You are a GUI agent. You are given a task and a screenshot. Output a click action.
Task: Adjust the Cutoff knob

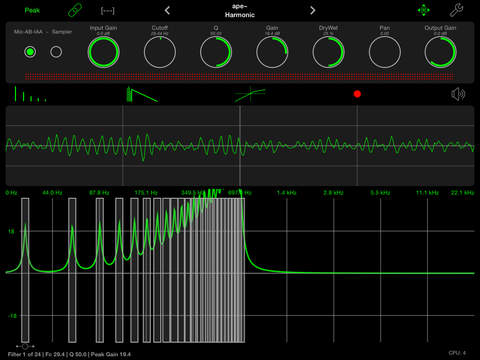point(160,52)
